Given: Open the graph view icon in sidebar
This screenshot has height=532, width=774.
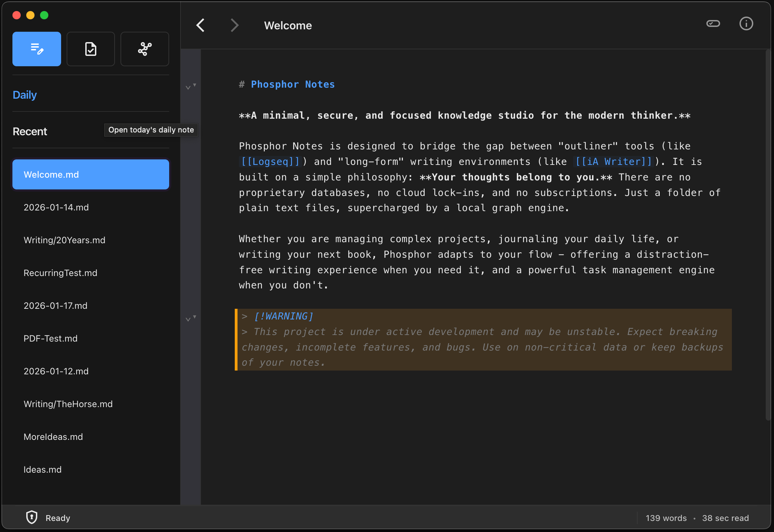Looking at the screenshot, I should tap(144, 49).
